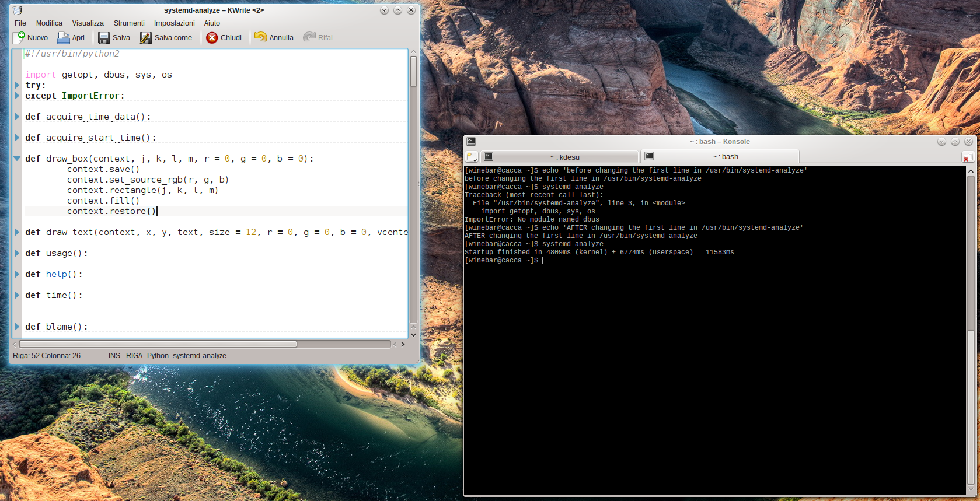Viewport: 980px width, 501px height.
Task: Save the document with the Salva icon
Action: tap(104, 38)
